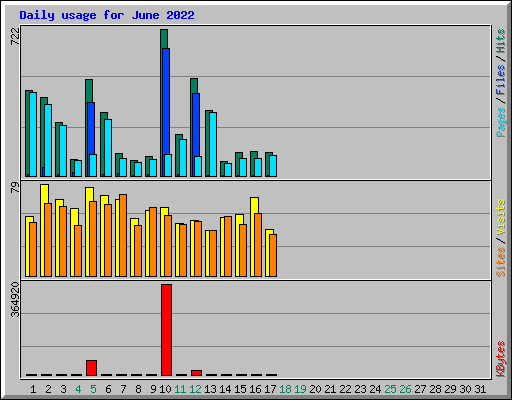This screenshot has height=400, width=512.
Task: Click the yellow Visits legend label
Action: [x=500, y=218]
